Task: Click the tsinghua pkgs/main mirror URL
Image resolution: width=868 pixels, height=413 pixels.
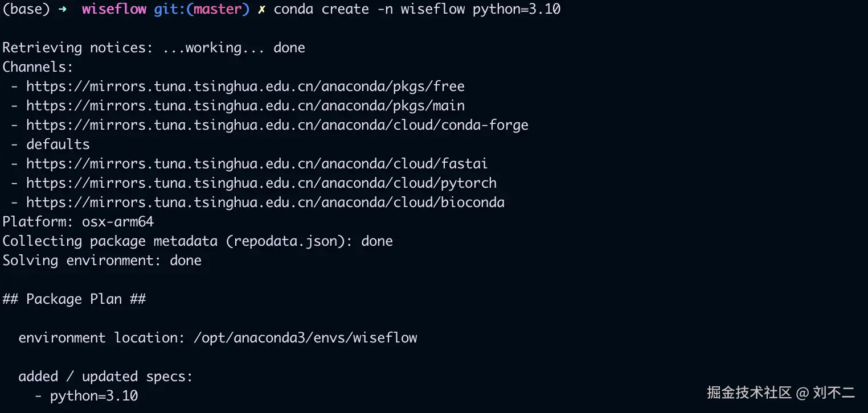Action: 245,106
